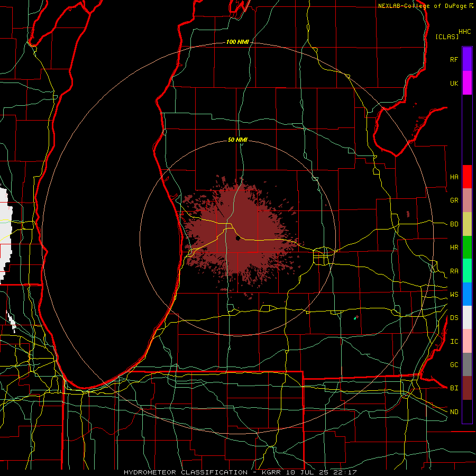Image resolution: width=476 pixels, height=476 pixels.
Task: Select the GR graupel legend swatch
Action: pos(467,200)
